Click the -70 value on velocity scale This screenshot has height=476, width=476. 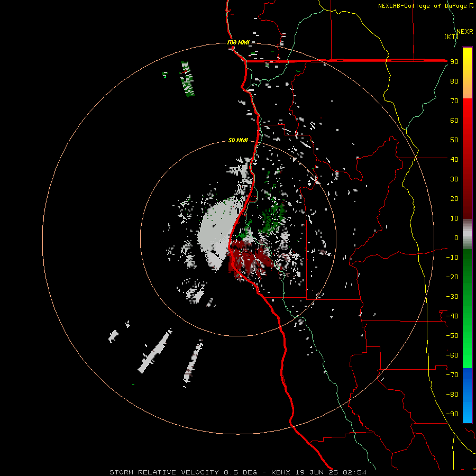point(452,375)
